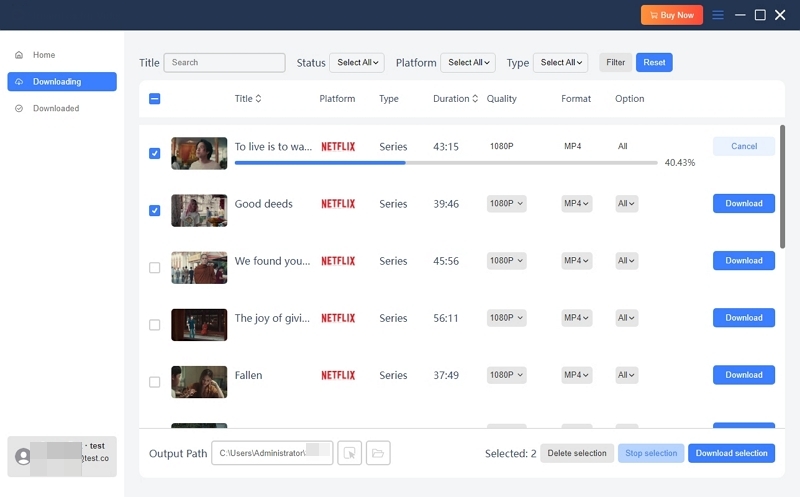Check the "Fallen" row checkbox
Viewport: 800px width, 497px height.
[x=154, y=382]
